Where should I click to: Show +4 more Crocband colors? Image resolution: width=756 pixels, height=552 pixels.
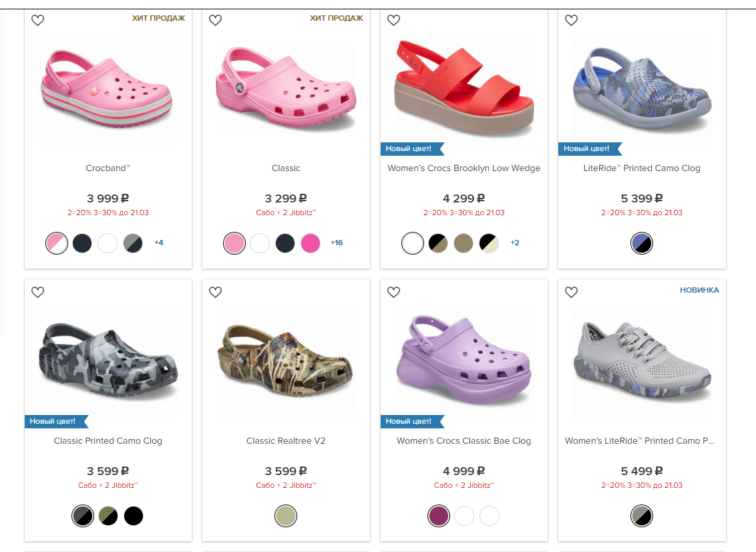tap(159, 243)
